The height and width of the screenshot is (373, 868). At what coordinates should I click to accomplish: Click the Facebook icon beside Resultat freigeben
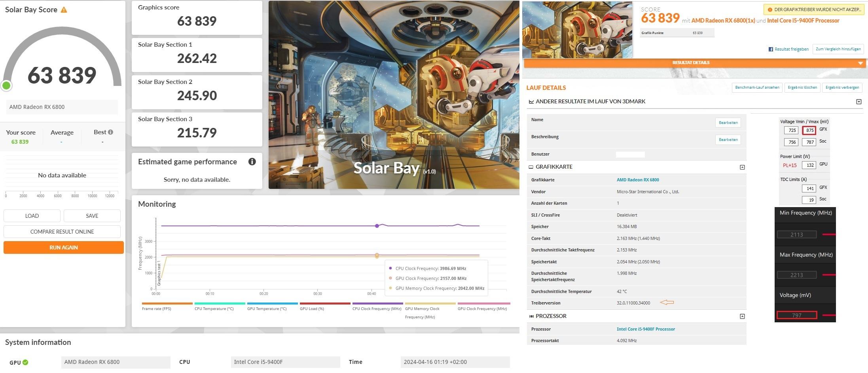[771, 49]
